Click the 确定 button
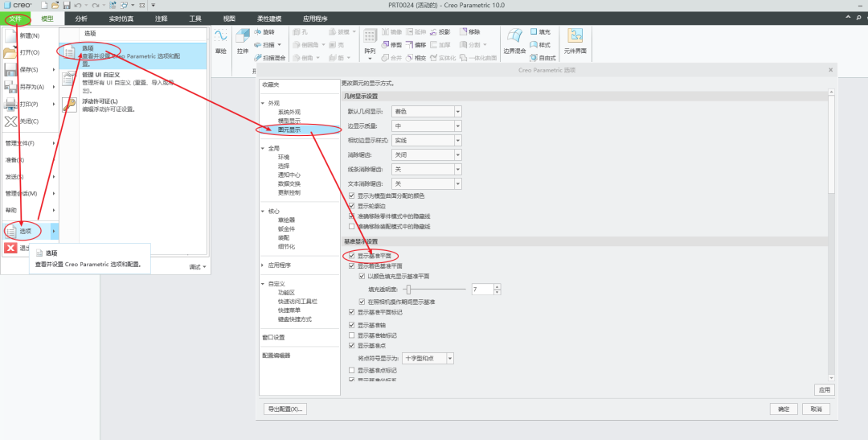The image size is (868, 440). 784,409
